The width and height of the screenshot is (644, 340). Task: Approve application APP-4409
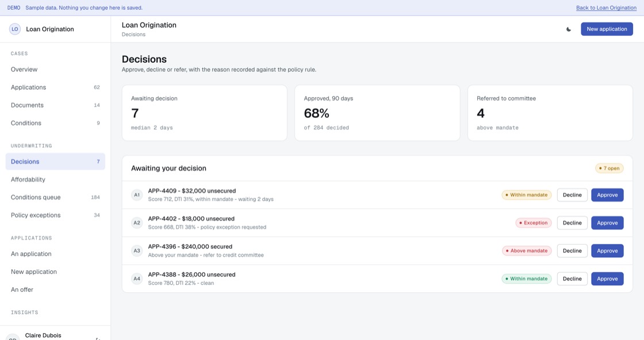607,195
